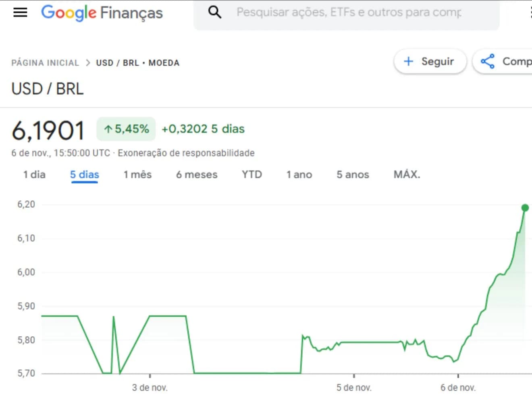View the YTD chart range
The height and width of the screenshot is (400, 532).
251,175
